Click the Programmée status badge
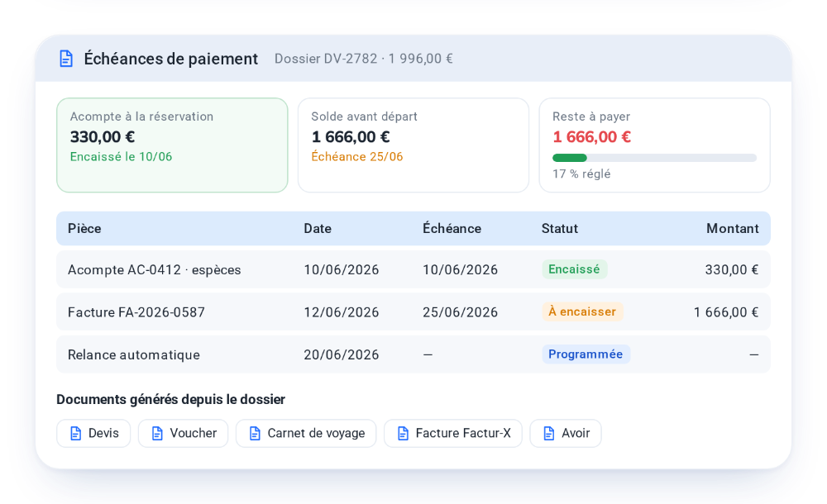Viewport: 827px width, 504px height. click(x=586, y=354)
